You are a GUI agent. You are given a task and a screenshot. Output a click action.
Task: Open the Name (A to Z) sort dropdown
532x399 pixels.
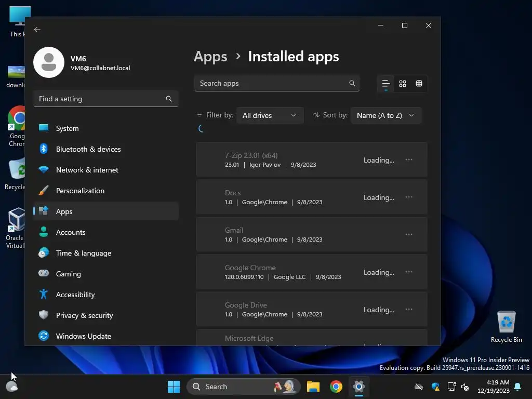386,115
